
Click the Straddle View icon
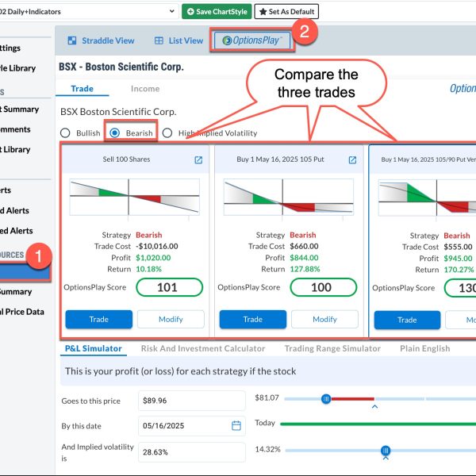[x=72, y=40]
